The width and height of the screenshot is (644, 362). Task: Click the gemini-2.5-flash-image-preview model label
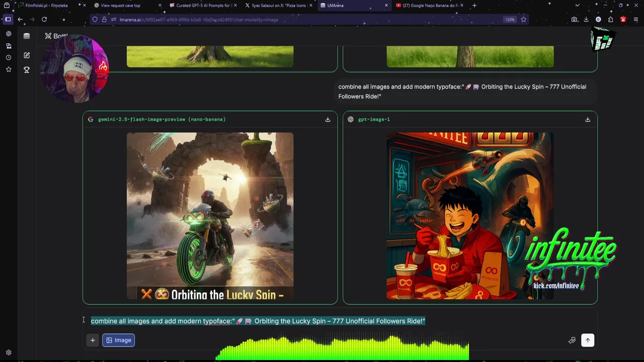[x=162, y=119]
